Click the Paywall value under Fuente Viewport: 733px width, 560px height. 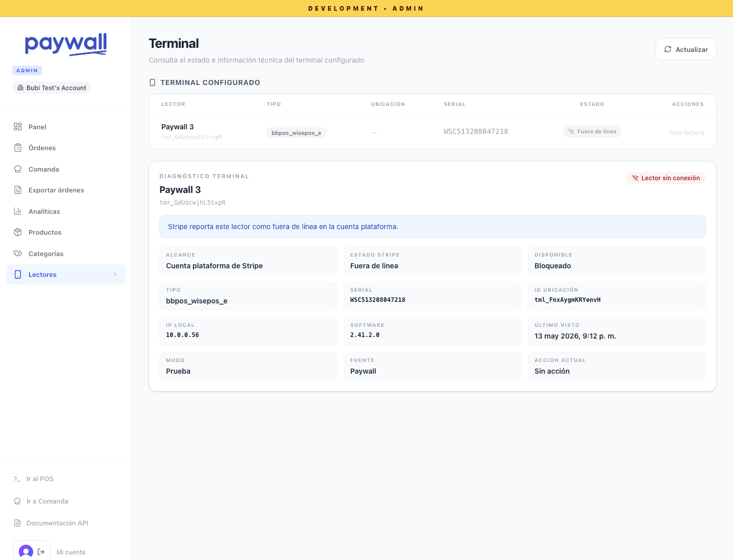363,371
